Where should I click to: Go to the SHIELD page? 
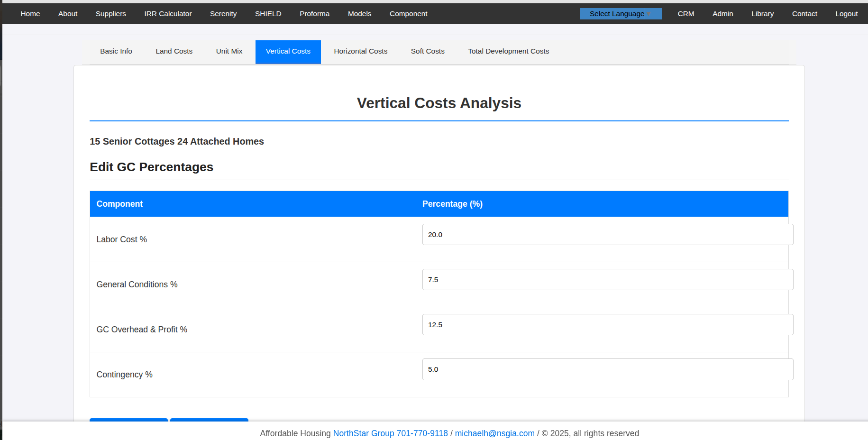point(268,14)
